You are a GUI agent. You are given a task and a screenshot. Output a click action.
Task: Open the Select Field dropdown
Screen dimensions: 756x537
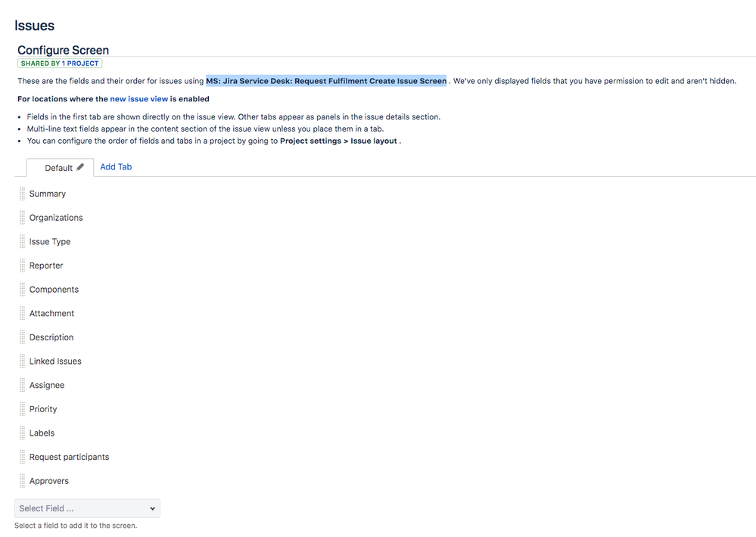(87, 508)
